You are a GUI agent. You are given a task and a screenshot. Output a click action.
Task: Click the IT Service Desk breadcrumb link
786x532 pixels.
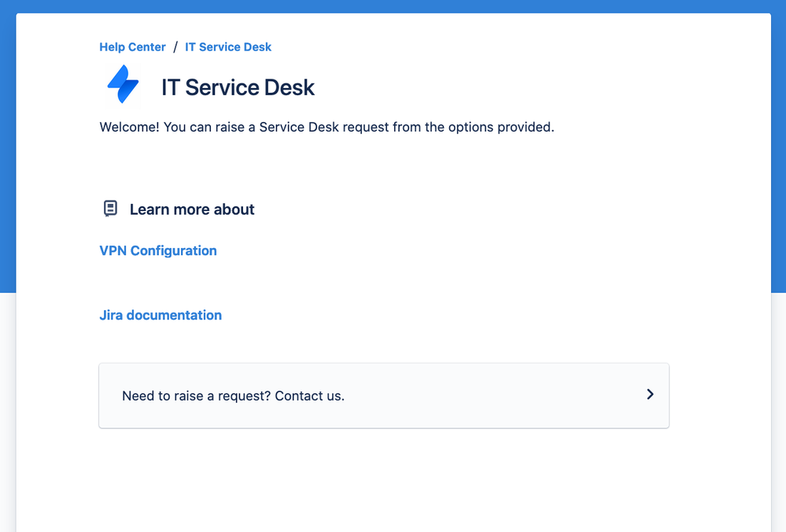tap(228, 47)
